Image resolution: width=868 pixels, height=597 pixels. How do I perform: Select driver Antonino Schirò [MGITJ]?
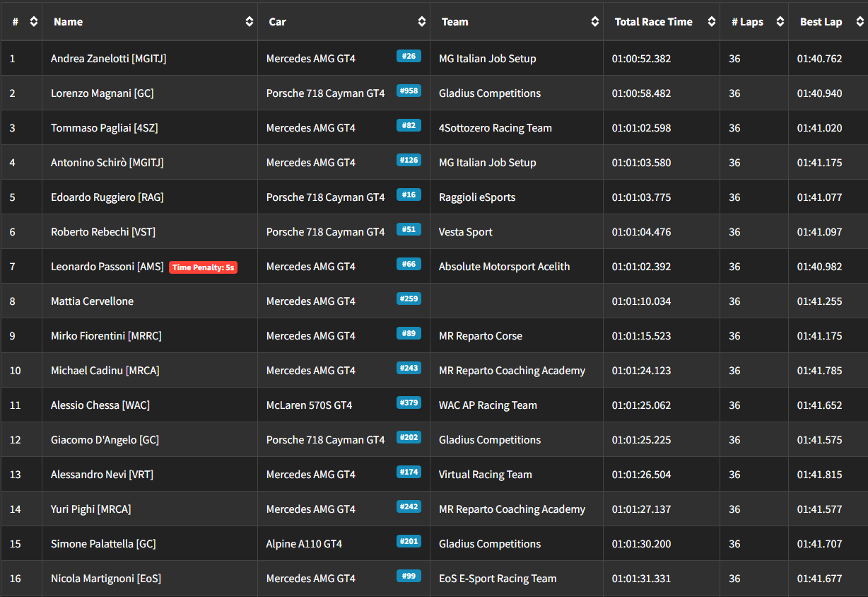(x=107, y=163)
